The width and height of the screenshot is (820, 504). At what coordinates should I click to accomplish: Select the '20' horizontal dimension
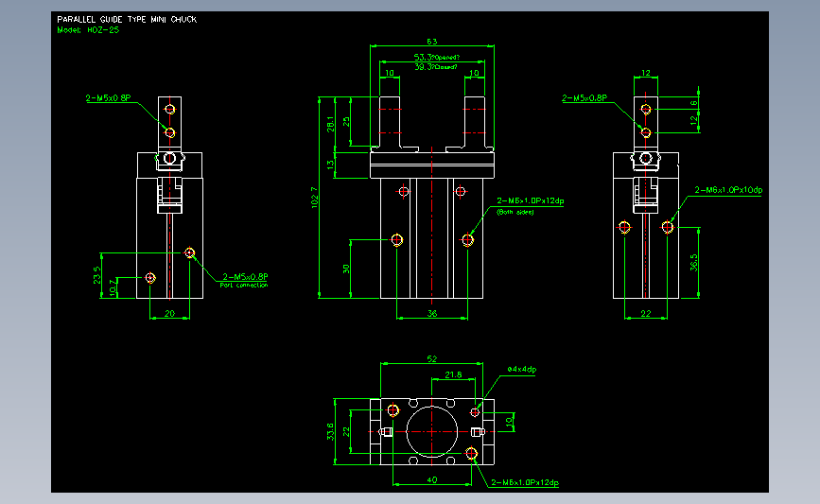[170, 314]
